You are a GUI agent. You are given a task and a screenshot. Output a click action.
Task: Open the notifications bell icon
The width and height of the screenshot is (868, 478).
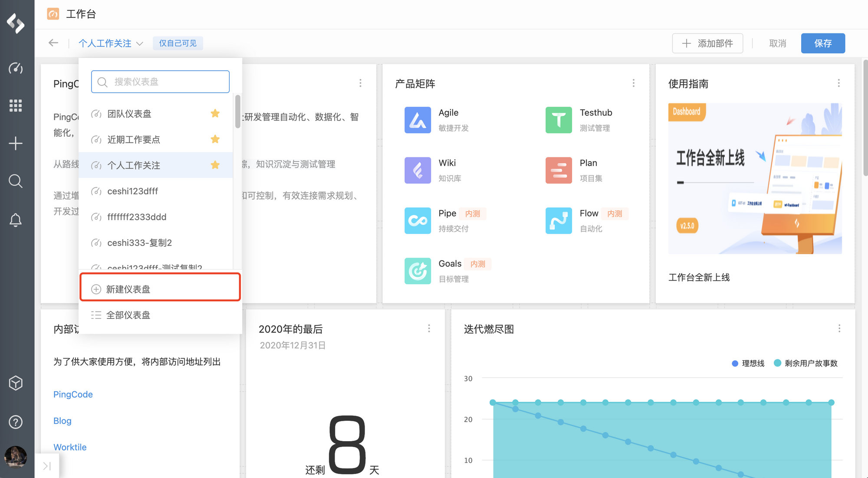16,220
